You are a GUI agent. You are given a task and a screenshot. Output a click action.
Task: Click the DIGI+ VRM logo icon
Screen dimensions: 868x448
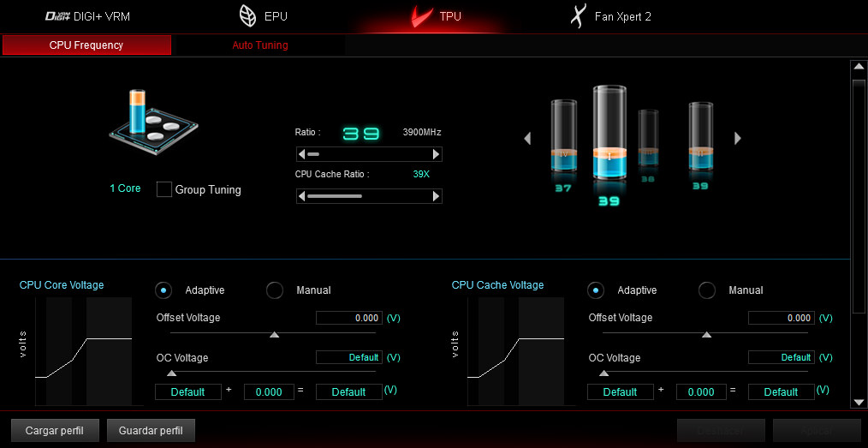(57, 16)
